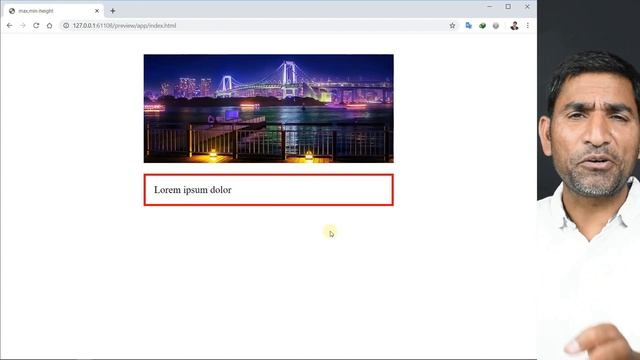Open the browser home page
Image resolution: width=640 pixels, height=360 pixels.
49,25
